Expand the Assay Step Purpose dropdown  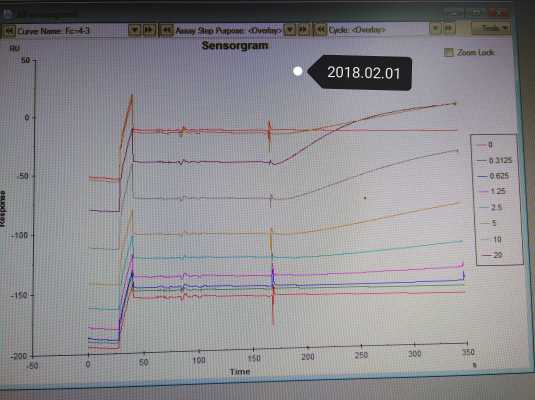[x=290, y=30]
